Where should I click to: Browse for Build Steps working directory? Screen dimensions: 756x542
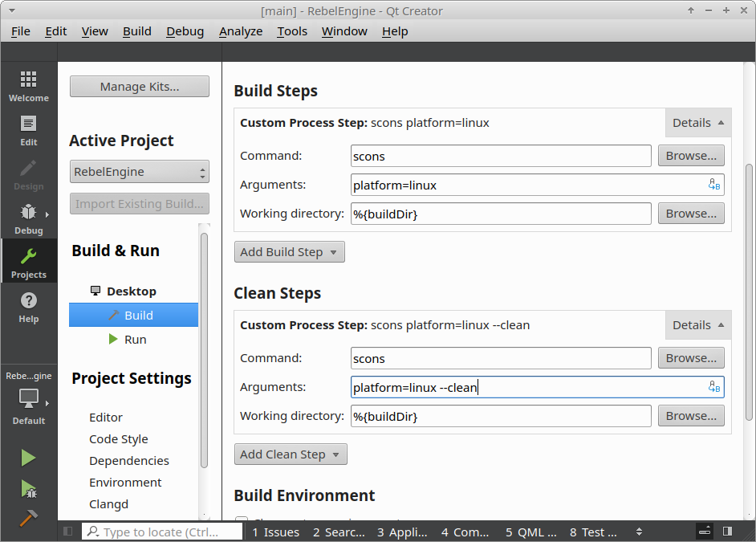coord(691,213)
